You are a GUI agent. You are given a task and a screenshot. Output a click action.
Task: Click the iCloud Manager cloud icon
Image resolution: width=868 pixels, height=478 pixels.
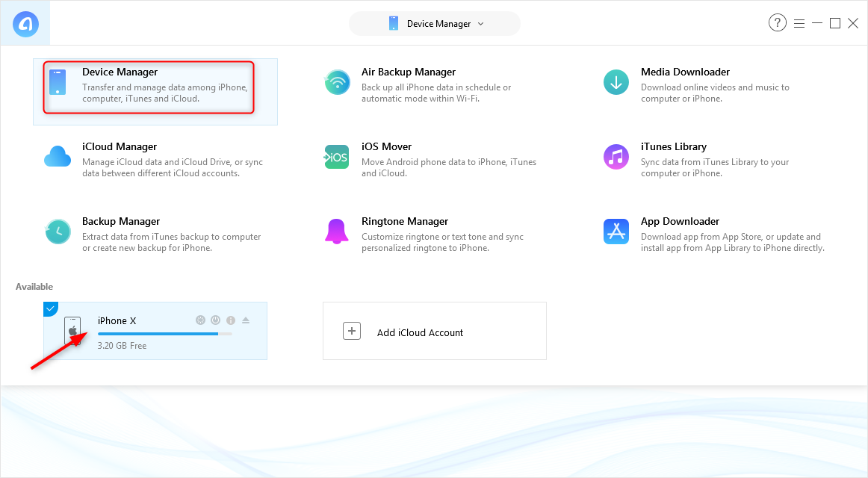(x=58, y=157)
